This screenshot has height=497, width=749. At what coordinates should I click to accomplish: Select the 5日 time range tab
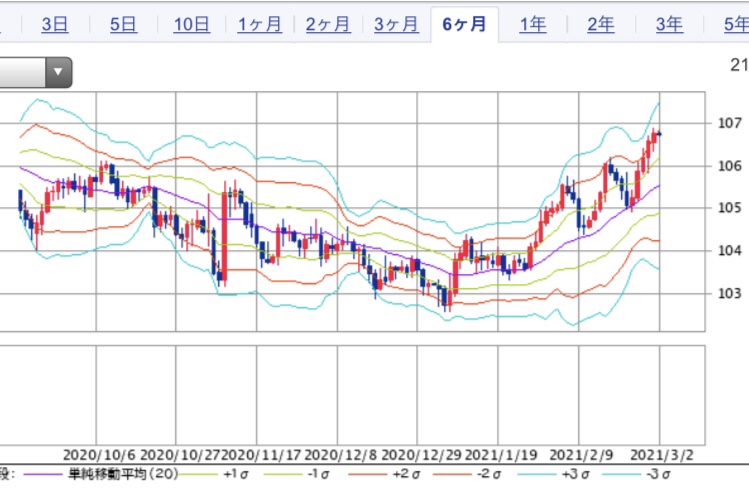click(x=123, y=24)
